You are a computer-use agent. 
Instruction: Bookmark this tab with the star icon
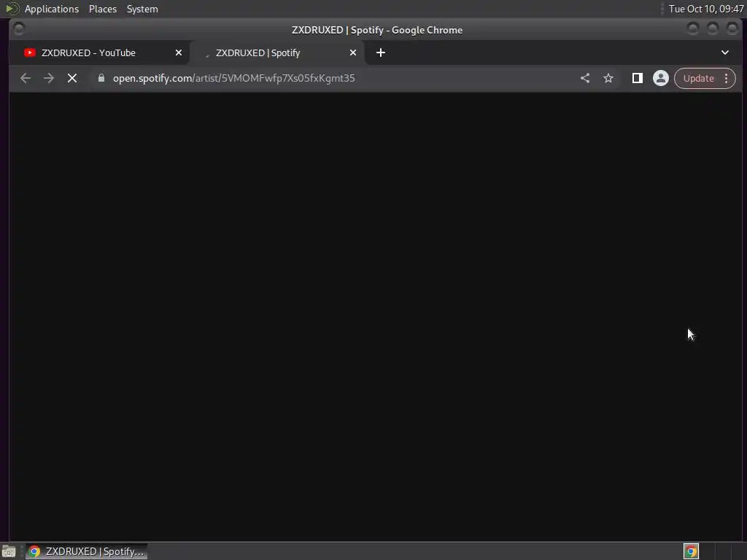pos(608,78)
